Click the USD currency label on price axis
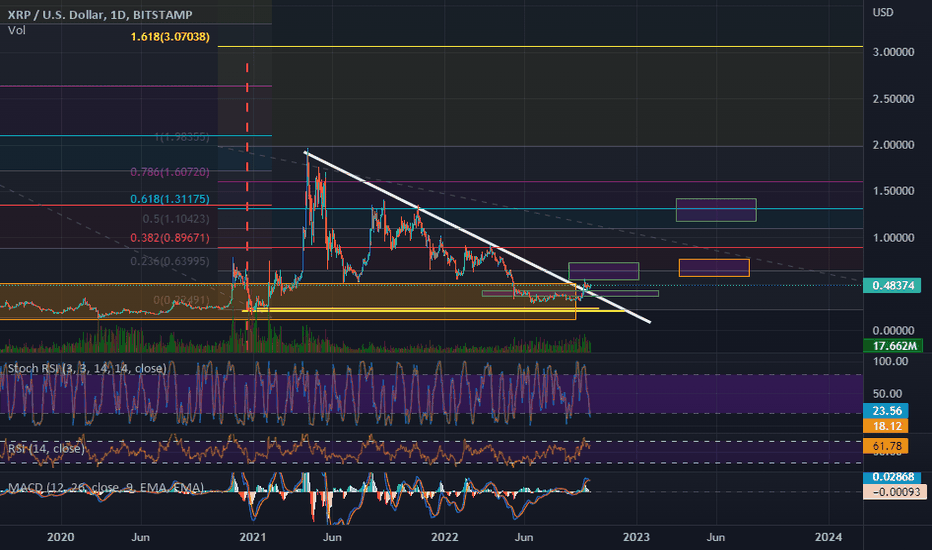Viewport: 932px width, 550px height. (x=883, y=12)
